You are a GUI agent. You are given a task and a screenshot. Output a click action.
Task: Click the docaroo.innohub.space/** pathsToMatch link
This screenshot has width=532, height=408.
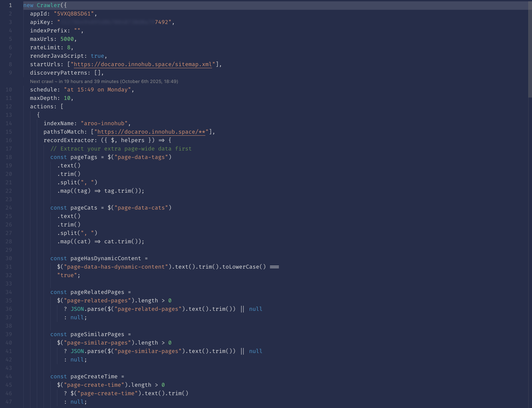(x=151, y=132)
